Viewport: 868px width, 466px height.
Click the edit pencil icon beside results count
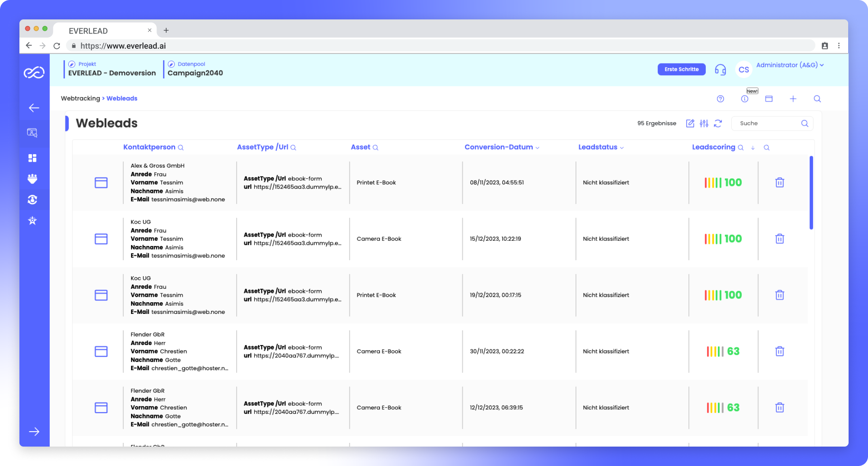(x=690, y=123)
